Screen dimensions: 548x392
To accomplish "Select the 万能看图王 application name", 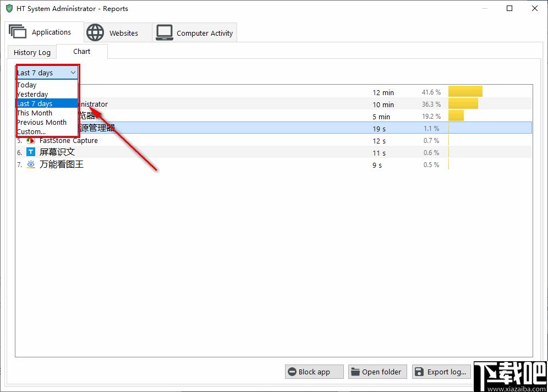I will click(62, 164).
